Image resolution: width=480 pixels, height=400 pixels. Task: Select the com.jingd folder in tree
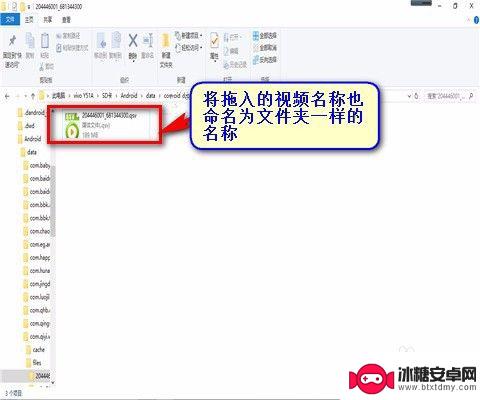tap(37, 284)
